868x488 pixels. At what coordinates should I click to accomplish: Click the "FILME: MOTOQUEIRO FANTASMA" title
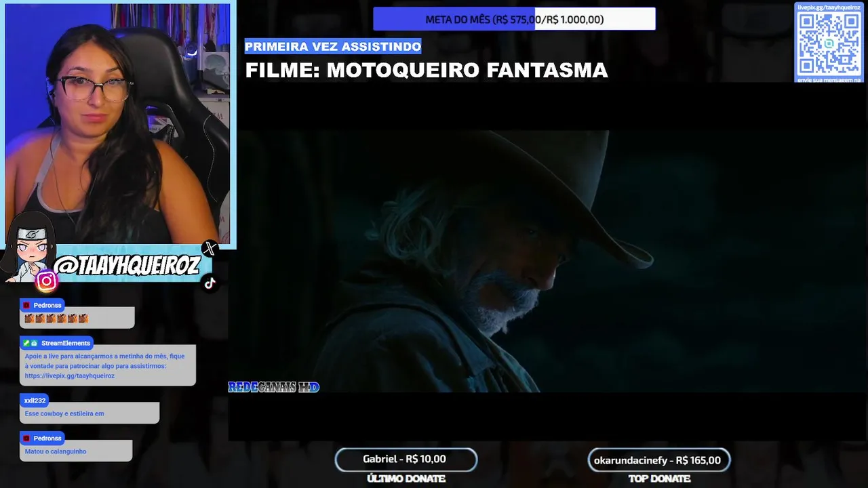pos(426,70)
